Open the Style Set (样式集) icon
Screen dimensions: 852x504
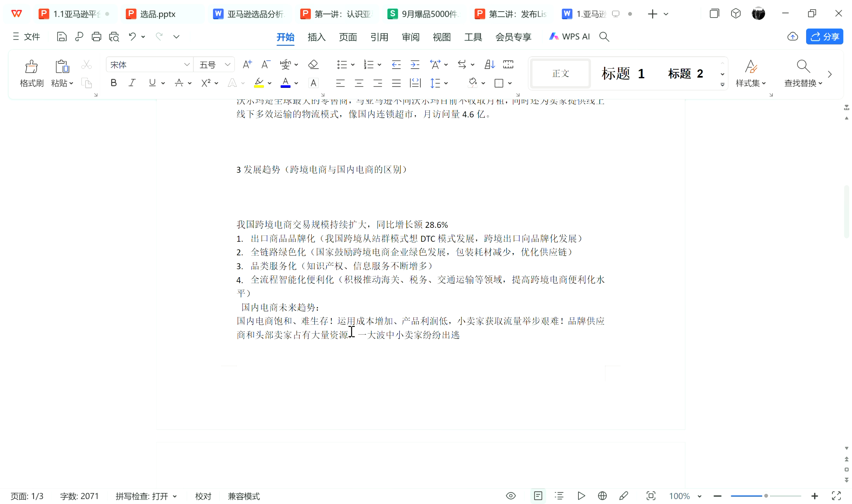[751, 66]
